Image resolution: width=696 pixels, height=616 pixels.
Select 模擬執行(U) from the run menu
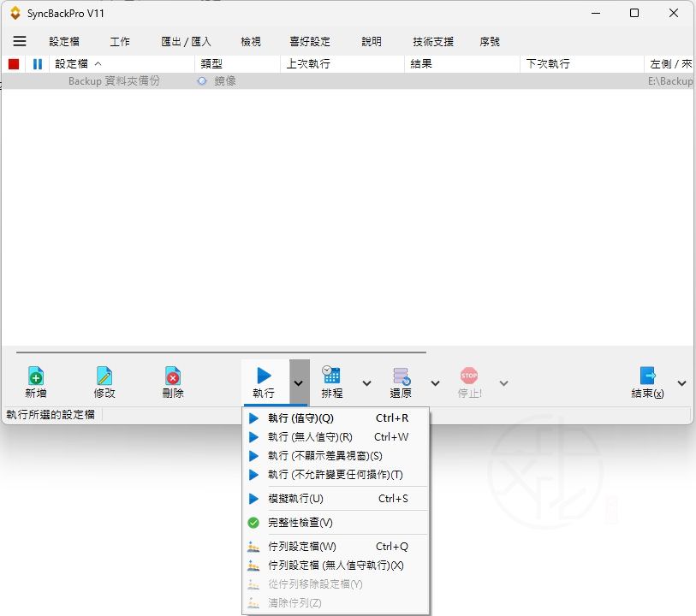click(x=295, y=499)
